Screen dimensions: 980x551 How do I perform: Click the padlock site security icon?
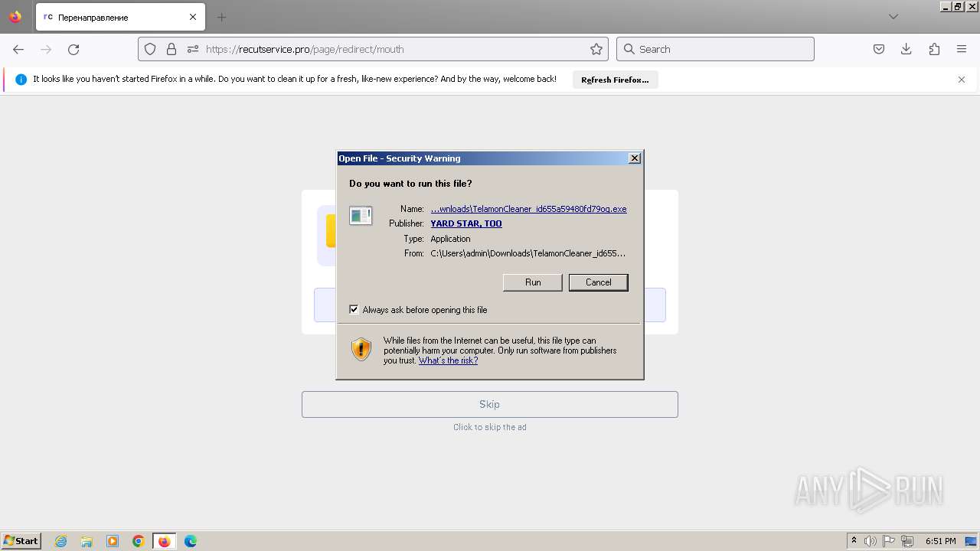click(x=171, y=49)
